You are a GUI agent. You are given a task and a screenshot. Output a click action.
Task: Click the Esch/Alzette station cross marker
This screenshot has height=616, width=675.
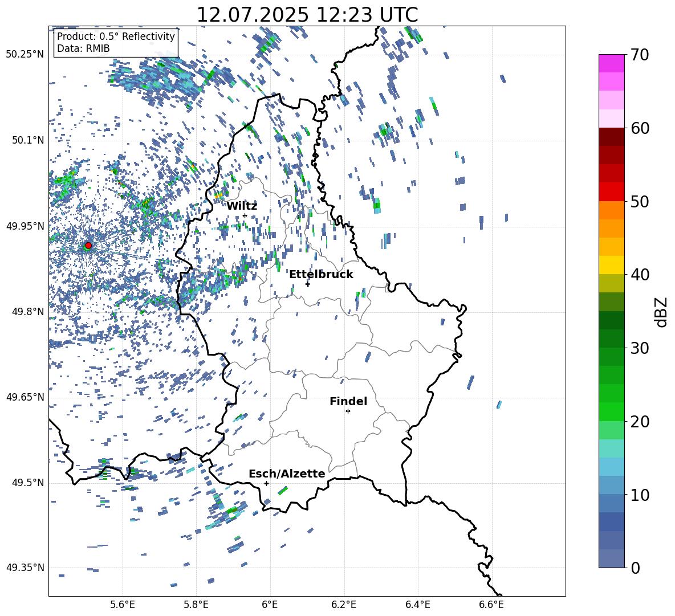click(x=266, y=483)
